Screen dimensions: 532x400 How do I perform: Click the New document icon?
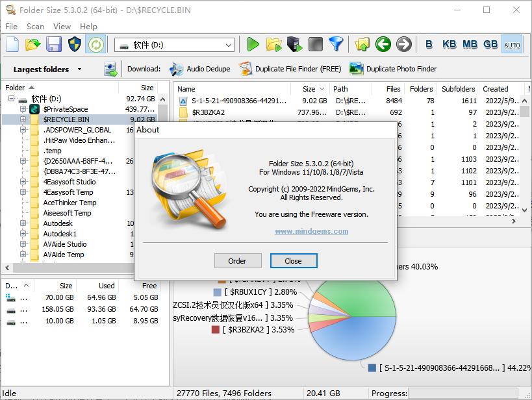click(12, 44)
